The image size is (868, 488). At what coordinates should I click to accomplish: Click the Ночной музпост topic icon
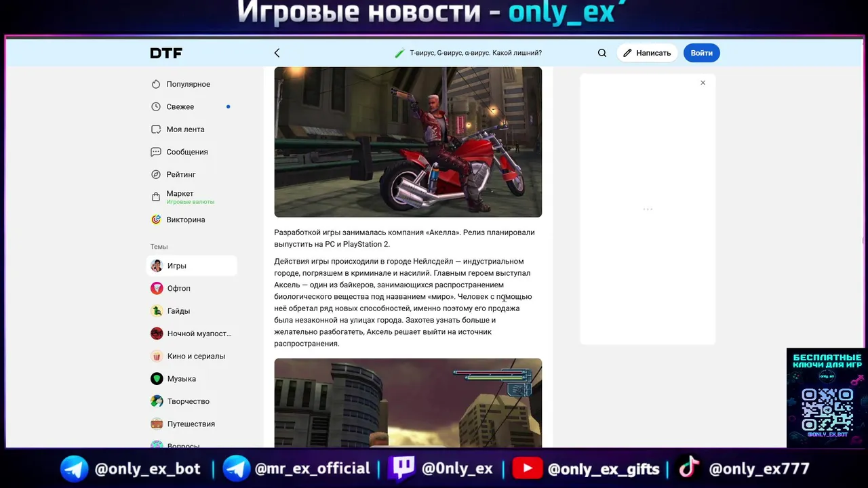(157, 333)
